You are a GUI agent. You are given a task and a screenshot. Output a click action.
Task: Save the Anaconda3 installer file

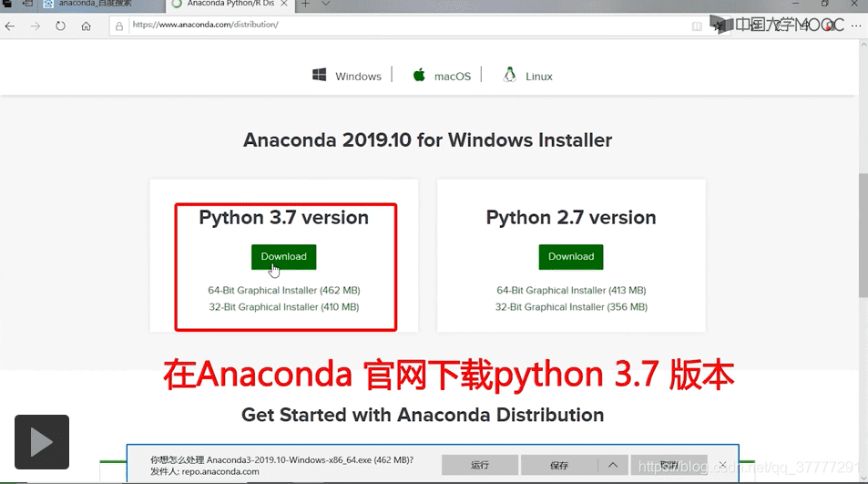click(x=559, y=465)
